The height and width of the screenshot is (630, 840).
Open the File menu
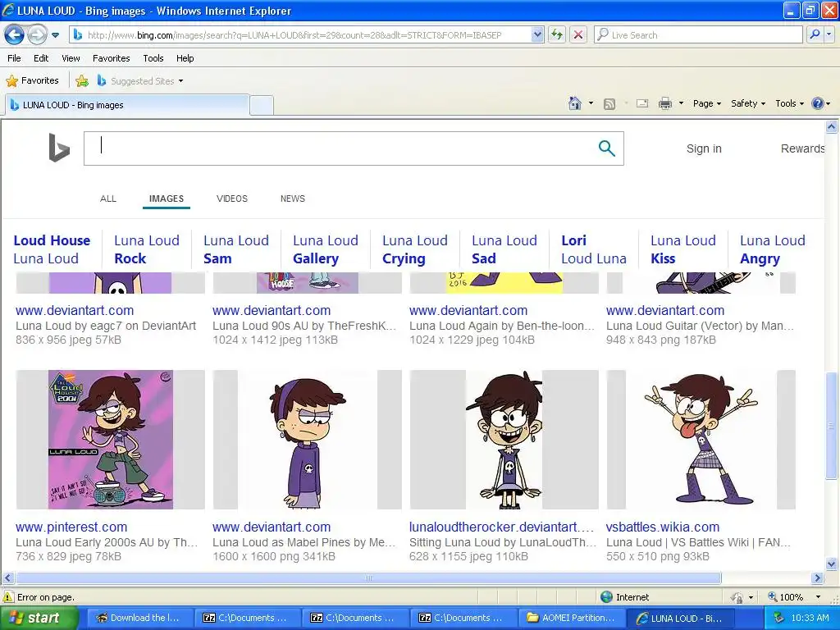(x=14, y=58)
